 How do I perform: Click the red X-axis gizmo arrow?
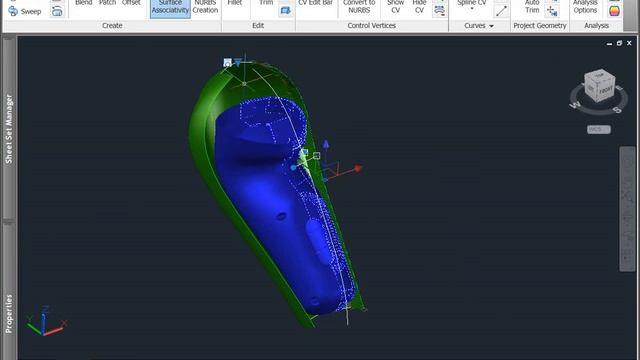pyautogui.click(x=358, y=168)
